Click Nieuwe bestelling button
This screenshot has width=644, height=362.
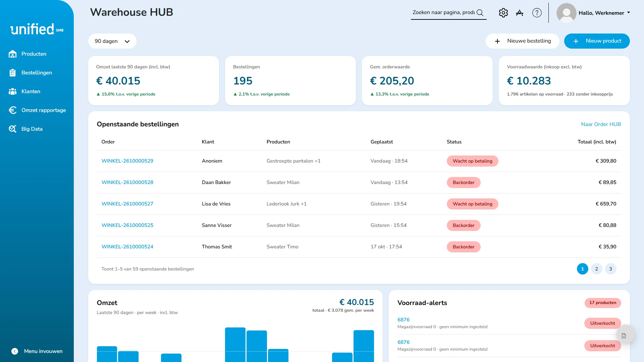(522, 41)
